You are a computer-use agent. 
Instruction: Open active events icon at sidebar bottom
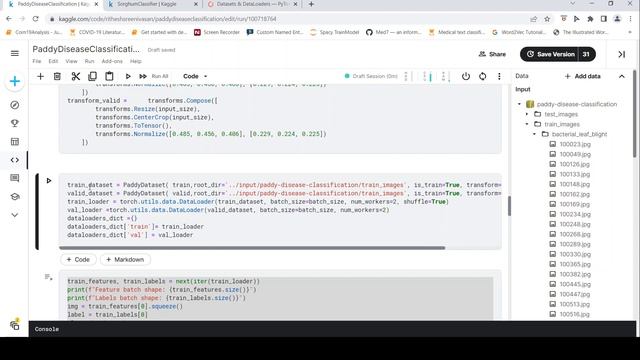click(x=15, y=324)
